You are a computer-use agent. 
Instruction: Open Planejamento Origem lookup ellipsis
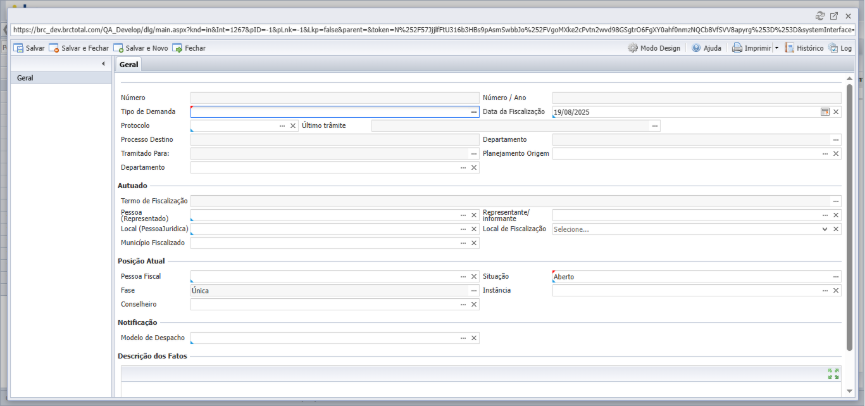point(825,153)
